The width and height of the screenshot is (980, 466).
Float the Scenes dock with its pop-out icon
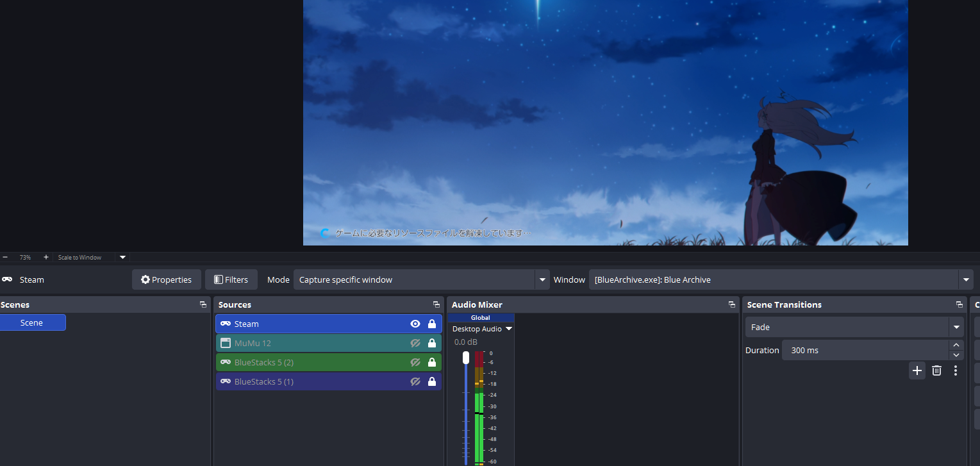(203, 304)
